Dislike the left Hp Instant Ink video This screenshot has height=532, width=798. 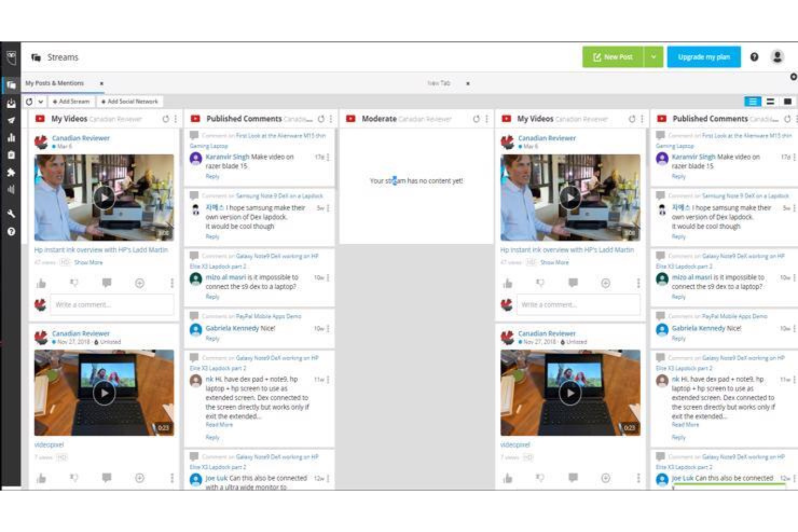74,283
